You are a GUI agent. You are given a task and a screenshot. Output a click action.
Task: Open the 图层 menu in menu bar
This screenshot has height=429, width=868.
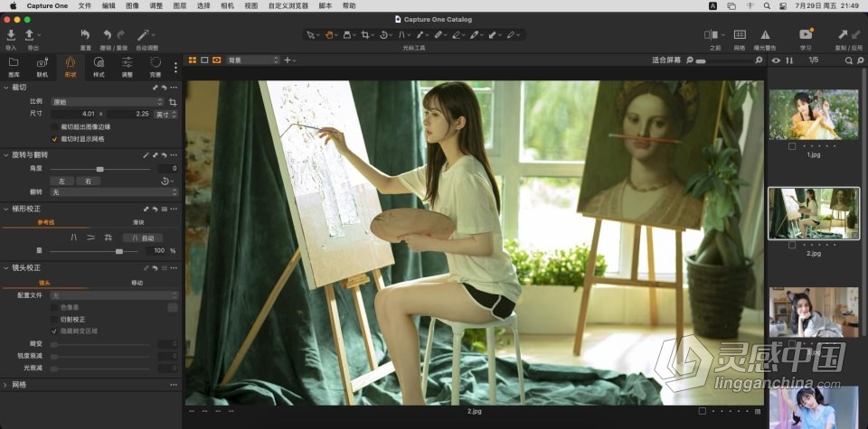tap(180, 5)
